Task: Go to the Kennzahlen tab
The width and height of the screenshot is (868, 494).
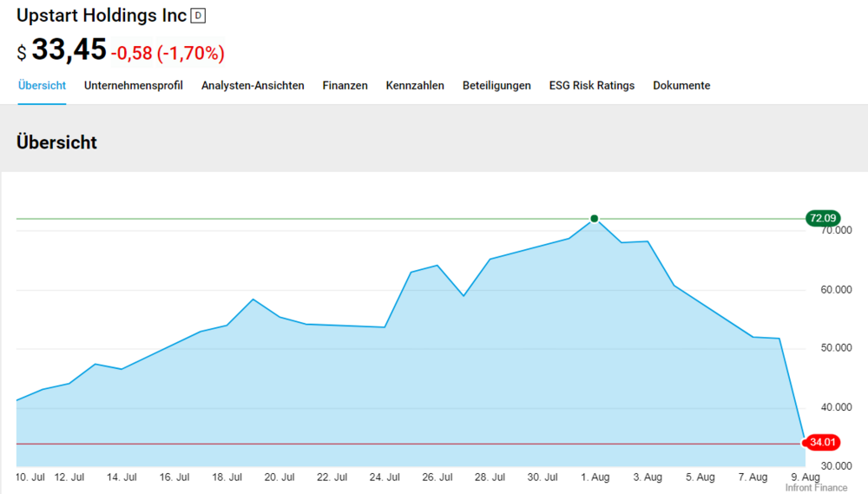Action: [x=415, y=86]
